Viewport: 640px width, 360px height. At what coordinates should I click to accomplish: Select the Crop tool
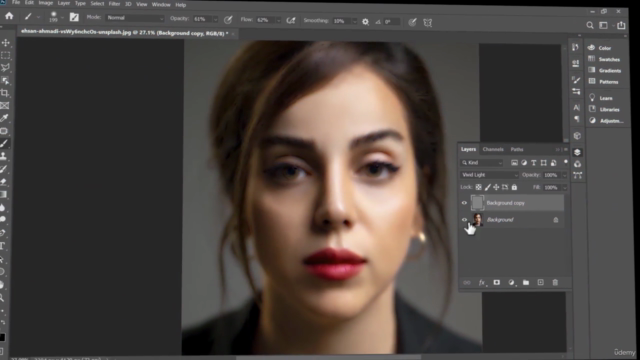tap(5, 93)
